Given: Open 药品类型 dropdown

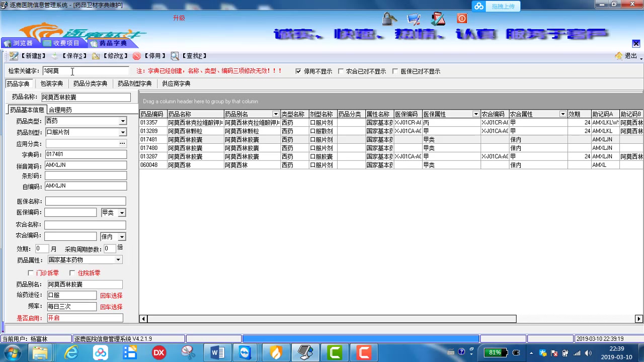Looking at the screenshot, I should pyautogui.click(x=122, y=121).
